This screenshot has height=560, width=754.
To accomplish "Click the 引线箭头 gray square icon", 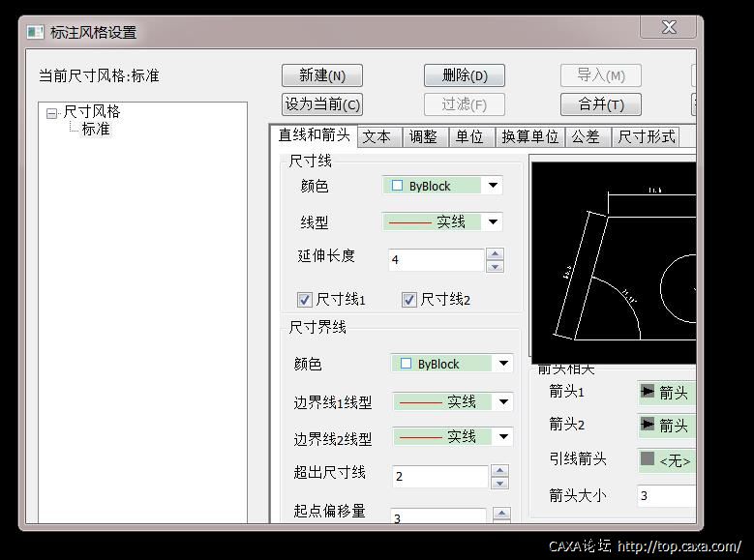I will pyautogui.click(x=648, y=458).
